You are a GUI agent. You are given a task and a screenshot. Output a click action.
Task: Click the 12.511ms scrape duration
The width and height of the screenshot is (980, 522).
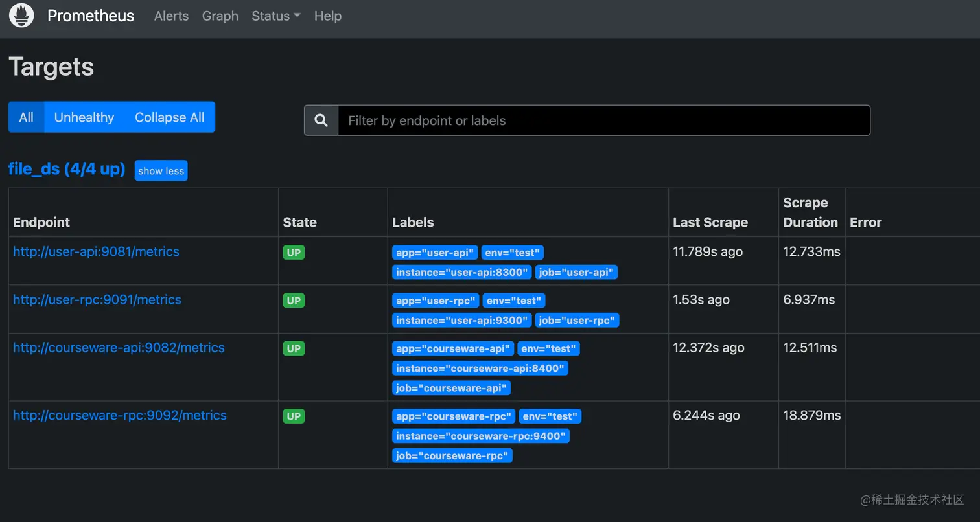[810, 347]
